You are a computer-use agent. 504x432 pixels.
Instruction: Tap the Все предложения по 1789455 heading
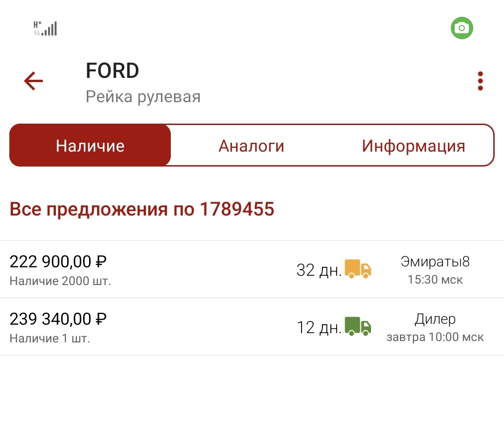142,209
